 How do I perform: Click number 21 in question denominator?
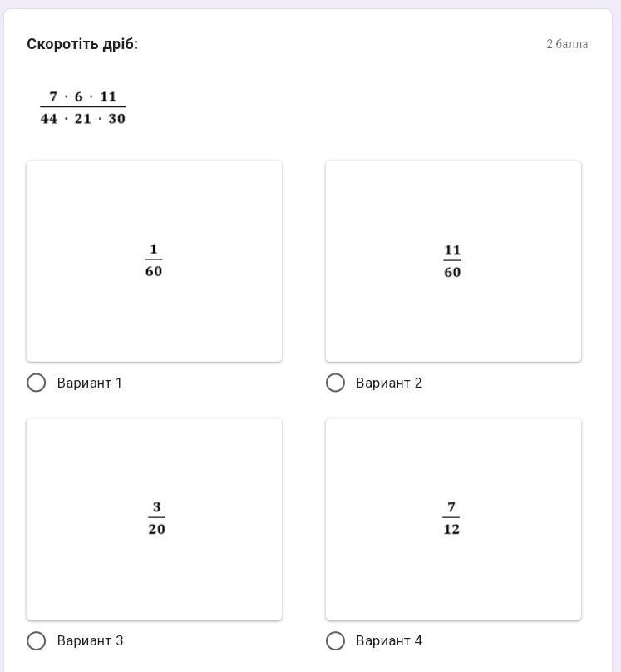[83, 119]
